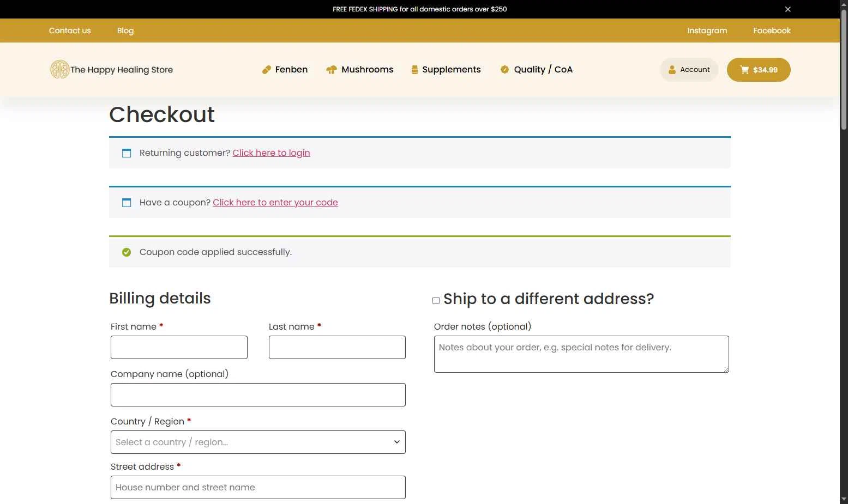Visit the Instagram link
Screen dimensions: 848x504
tap(707, 31)
